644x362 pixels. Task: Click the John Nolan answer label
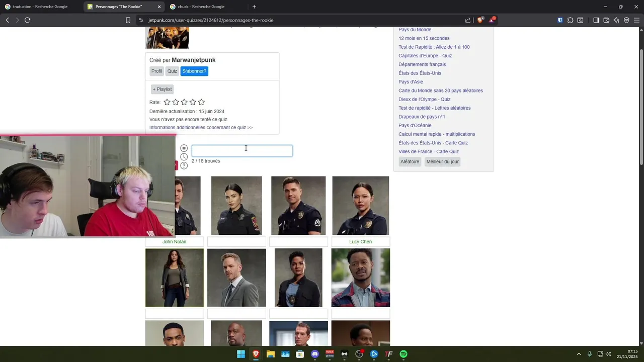174,242
